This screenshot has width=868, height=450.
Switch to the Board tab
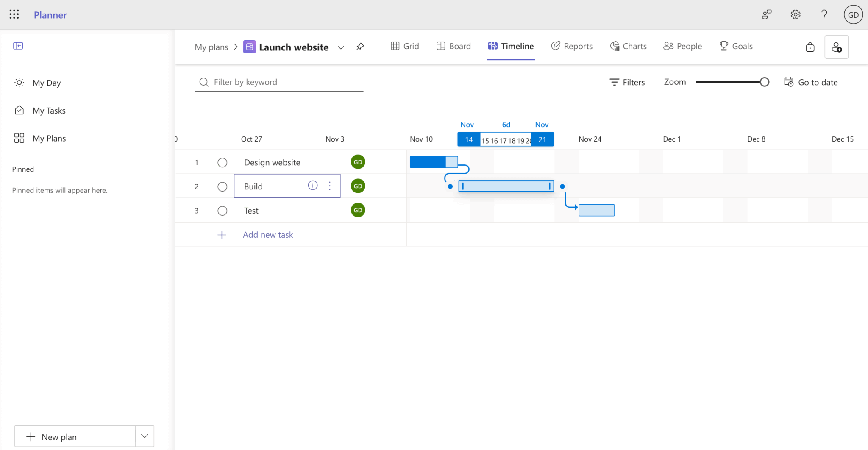453,46
